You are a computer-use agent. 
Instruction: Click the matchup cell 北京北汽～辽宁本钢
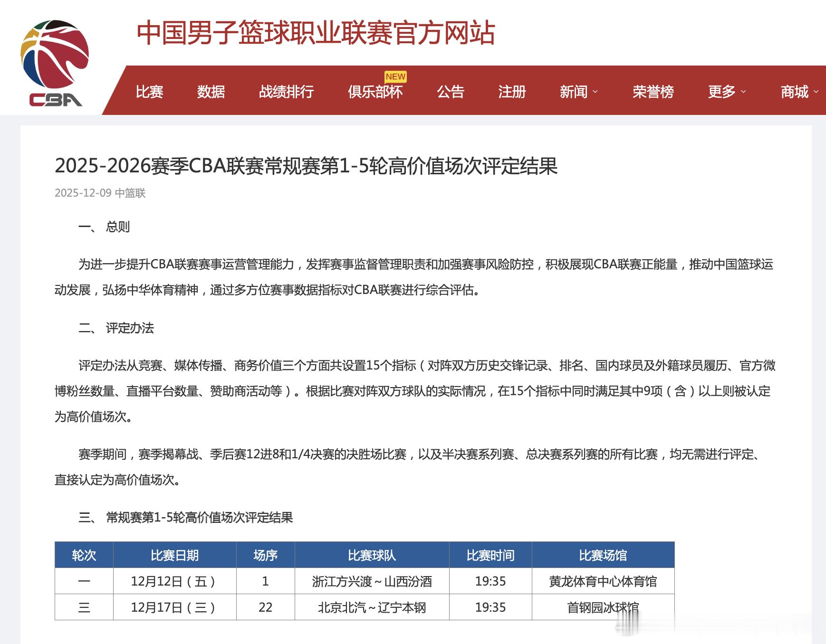pos(372,607)
